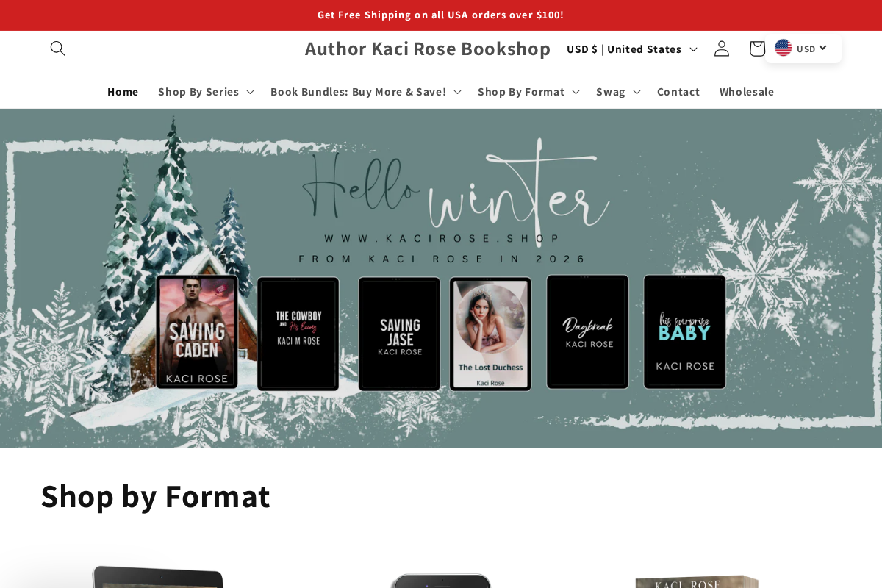The width and height of the screenshot is (882, 588).
Task: Click the US flag currency icon
Action: click(784, 48)
